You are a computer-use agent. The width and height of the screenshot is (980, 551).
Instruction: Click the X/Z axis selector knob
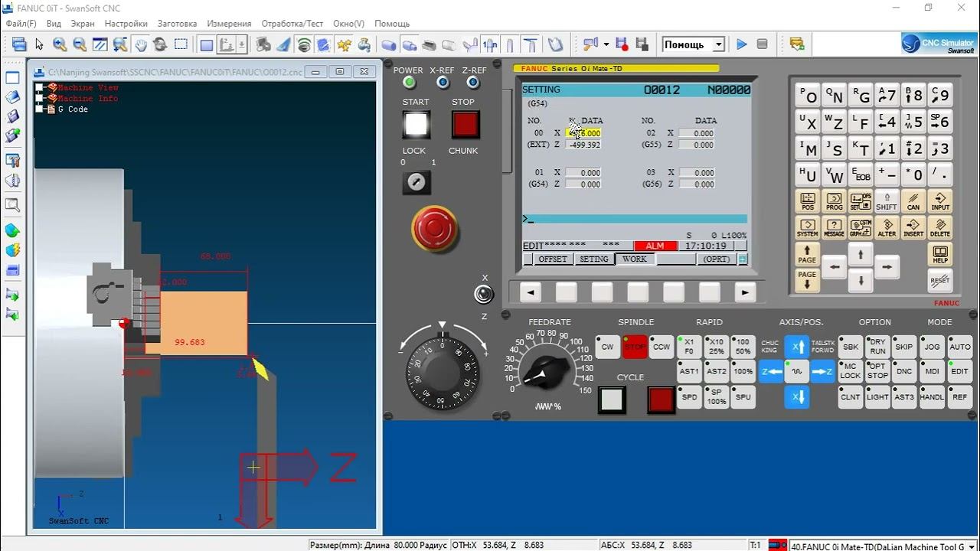pos(483,294)
